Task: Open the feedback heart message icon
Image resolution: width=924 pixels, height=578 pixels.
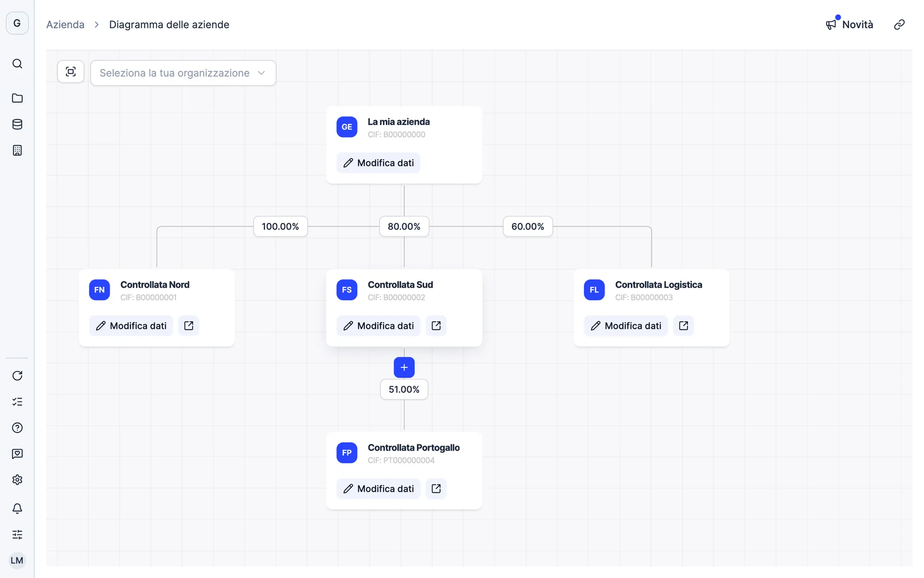Action: 17,454
